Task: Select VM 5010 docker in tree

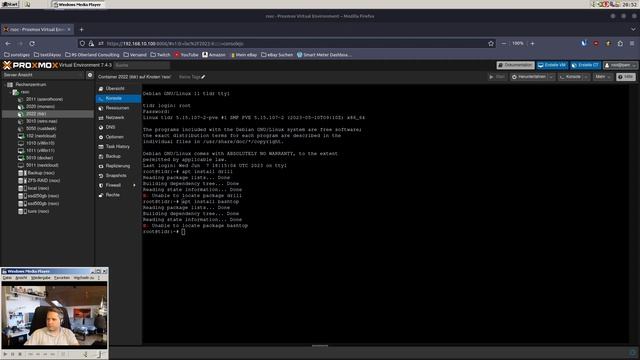Action: 39,158
